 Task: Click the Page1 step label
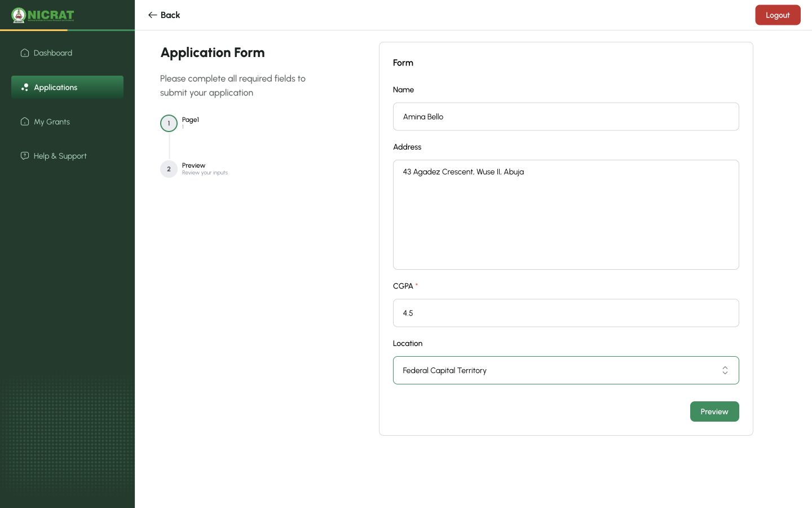pyautogui.click(x=191, y=120)
